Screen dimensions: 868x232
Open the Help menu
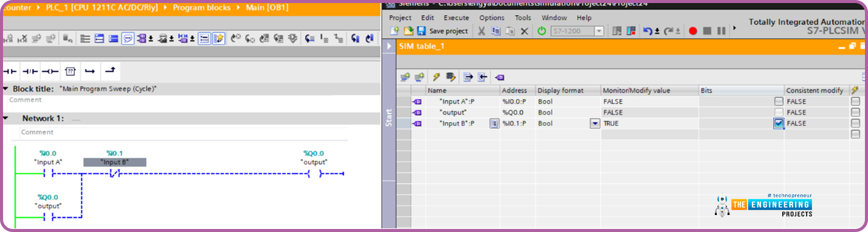[x=584, y=18]
